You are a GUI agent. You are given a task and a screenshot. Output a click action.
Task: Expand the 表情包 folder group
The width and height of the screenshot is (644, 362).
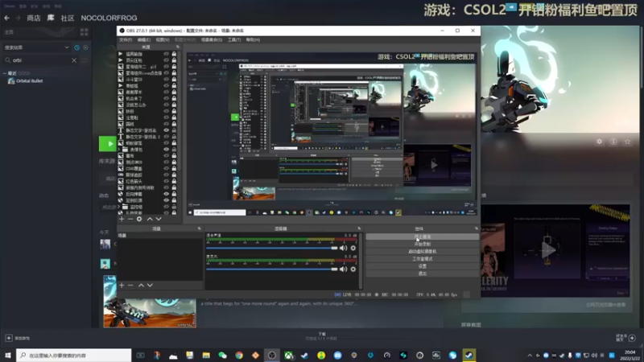click(119, 150)
